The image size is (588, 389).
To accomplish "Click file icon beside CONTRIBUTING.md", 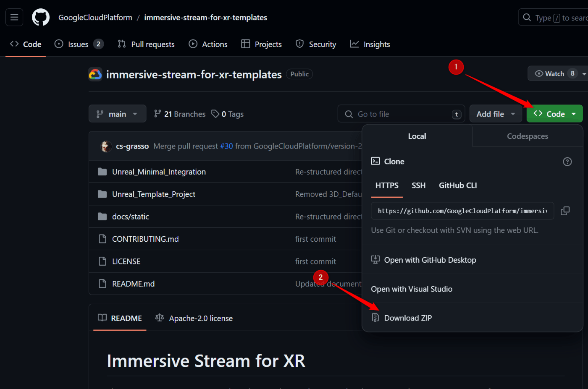I will coord(102,239).
